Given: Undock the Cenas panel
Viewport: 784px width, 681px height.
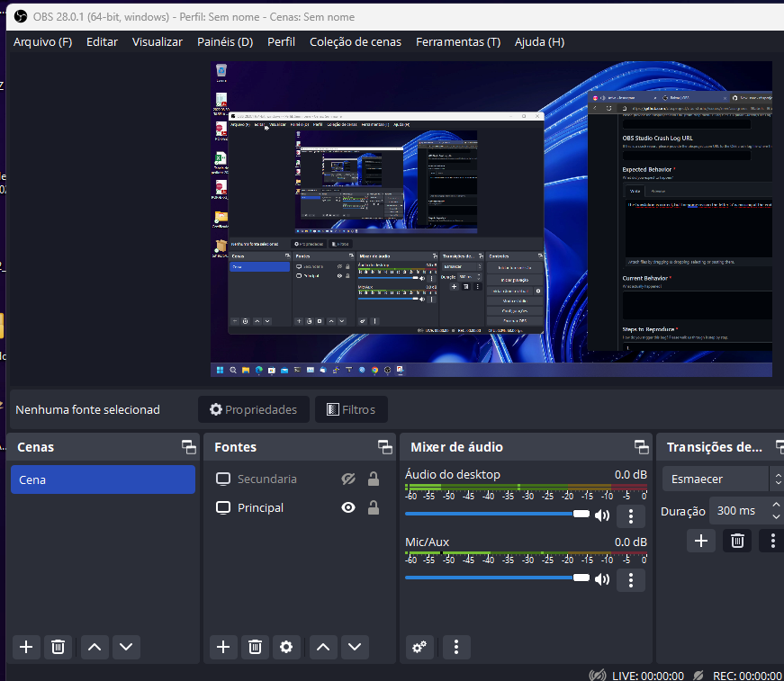Looking at the screenshot, I should [x=188, y=447].
